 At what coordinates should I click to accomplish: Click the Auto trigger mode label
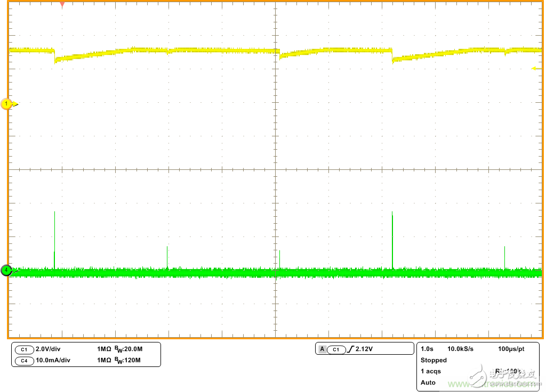point(428,382)
